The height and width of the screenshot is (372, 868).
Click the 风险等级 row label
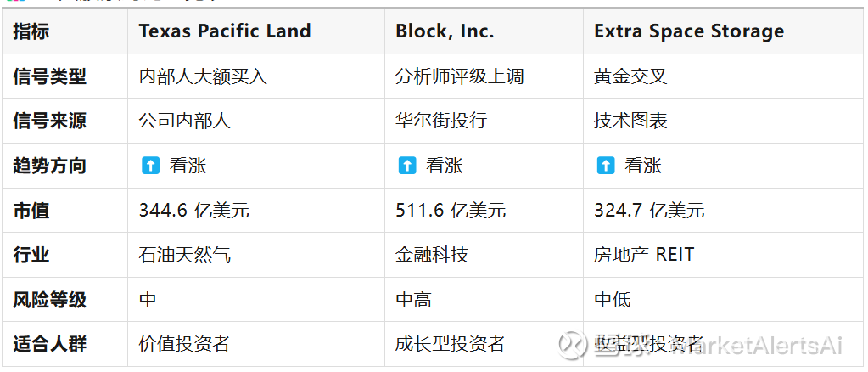click(50, 299)
